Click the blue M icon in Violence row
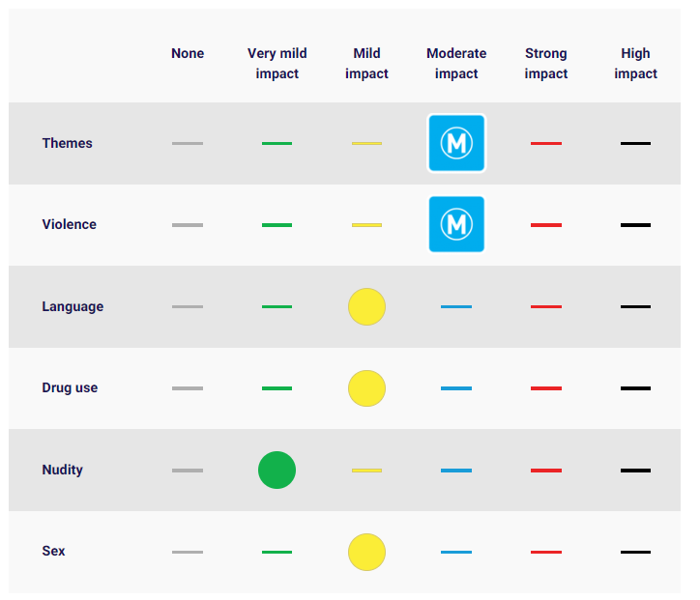 (x=456, y=224)
